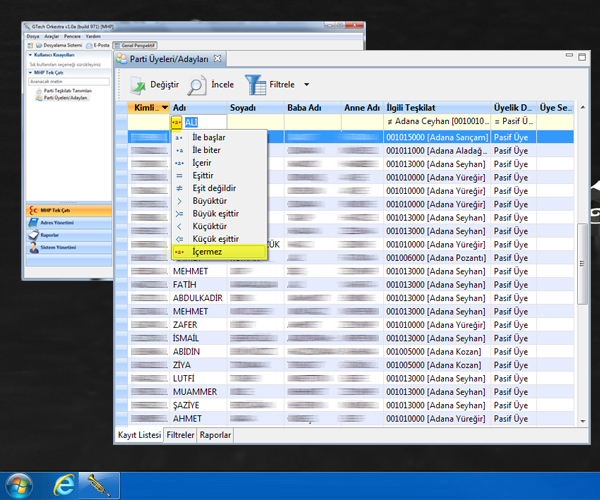
Task: Click the Baba Adı column header
Action: [x=313, y=108]
